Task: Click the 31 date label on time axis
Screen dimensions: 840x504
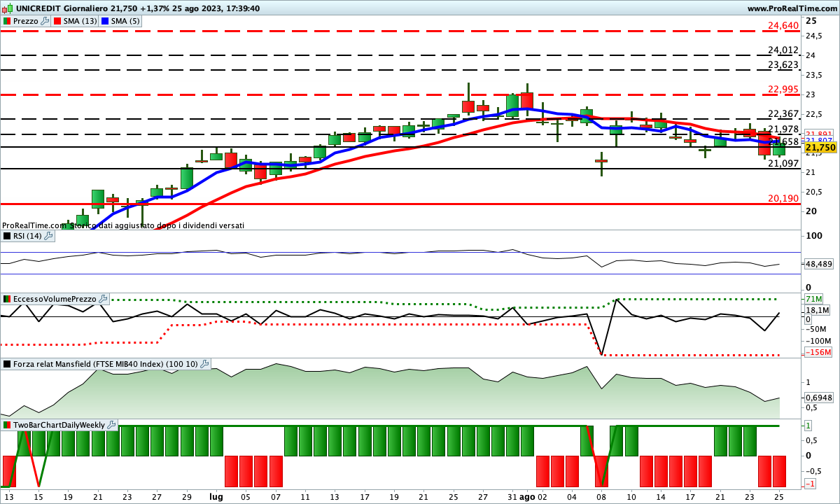Action: [512, 496]
